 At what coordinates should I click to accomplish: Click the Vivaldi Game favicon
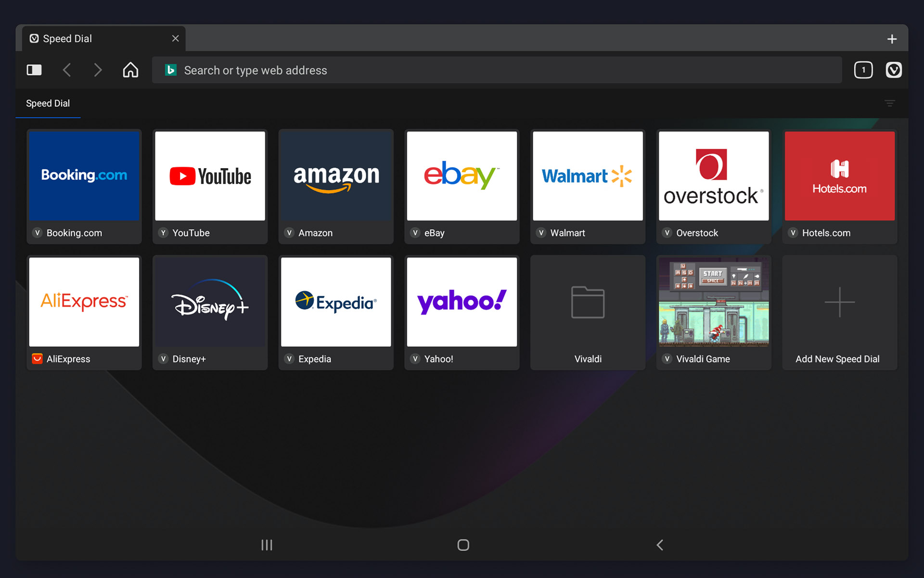point(667,359)
